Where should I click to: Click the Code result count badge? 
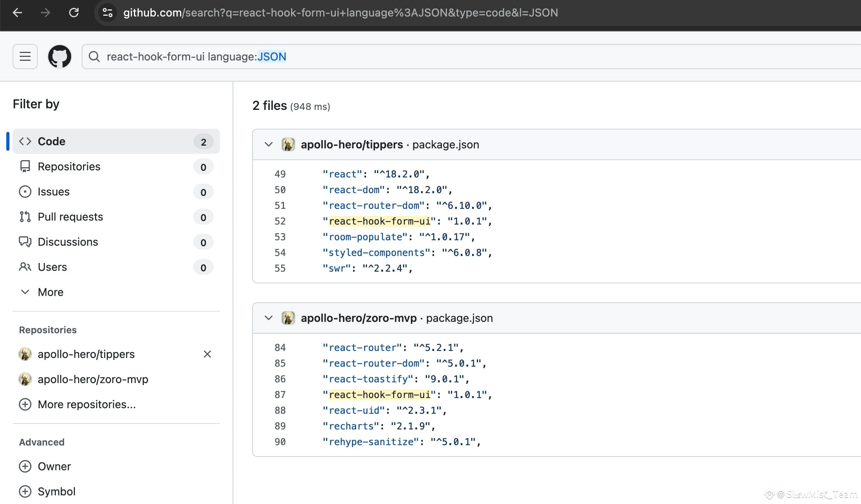click(x=203, y=142)
